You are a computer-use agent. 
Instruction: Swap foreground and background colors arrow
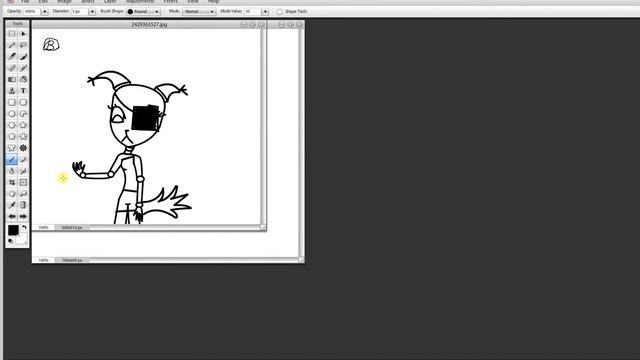pyautogui.click(x=24, y=227)
